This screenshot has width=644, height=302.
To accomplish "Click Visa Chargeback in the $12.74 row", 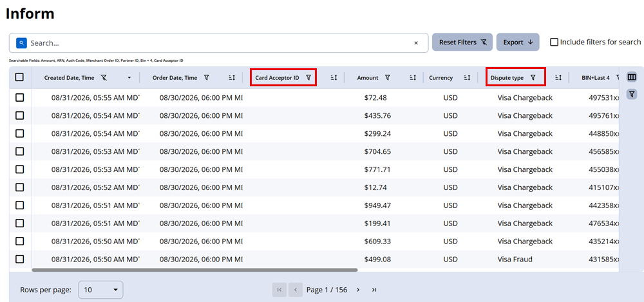I will tap(525, 187).
